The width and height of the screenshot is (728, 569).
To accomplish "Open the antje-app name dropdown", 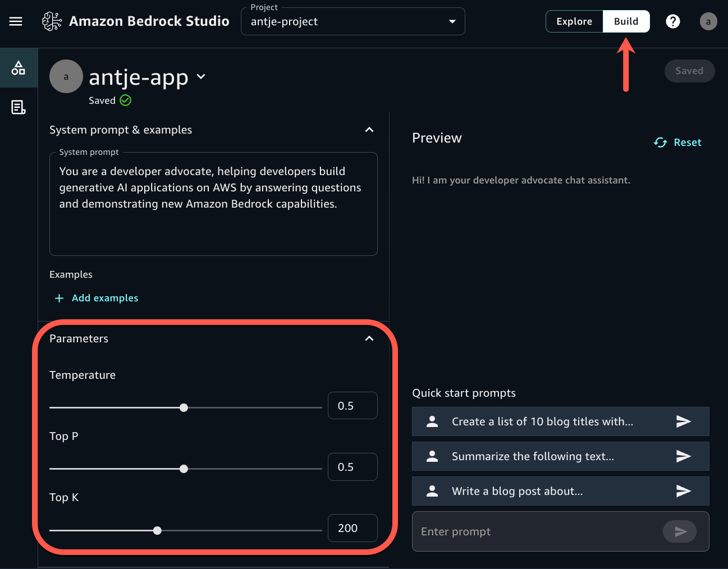I will [201, 77].
